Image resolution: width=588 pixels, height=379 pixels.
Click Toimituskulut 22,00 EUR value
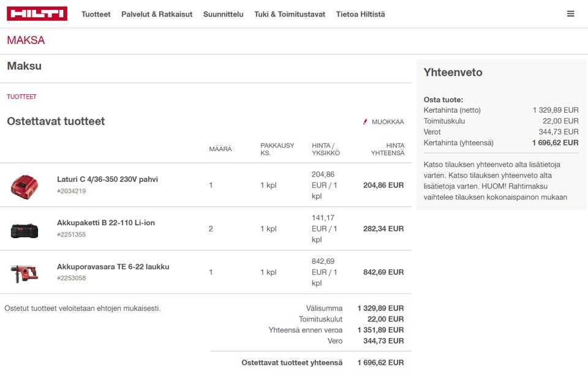[385, 319]
